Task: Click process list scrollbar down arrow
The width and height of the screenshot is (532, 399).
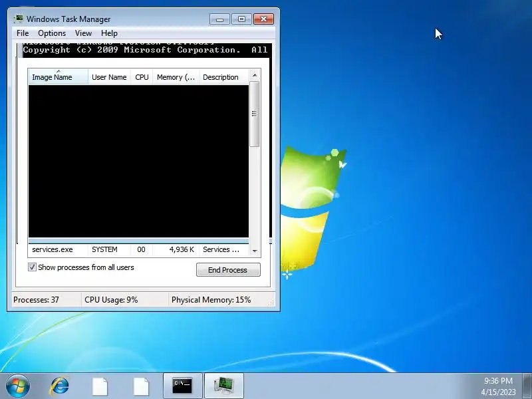Action: [255, 251]
